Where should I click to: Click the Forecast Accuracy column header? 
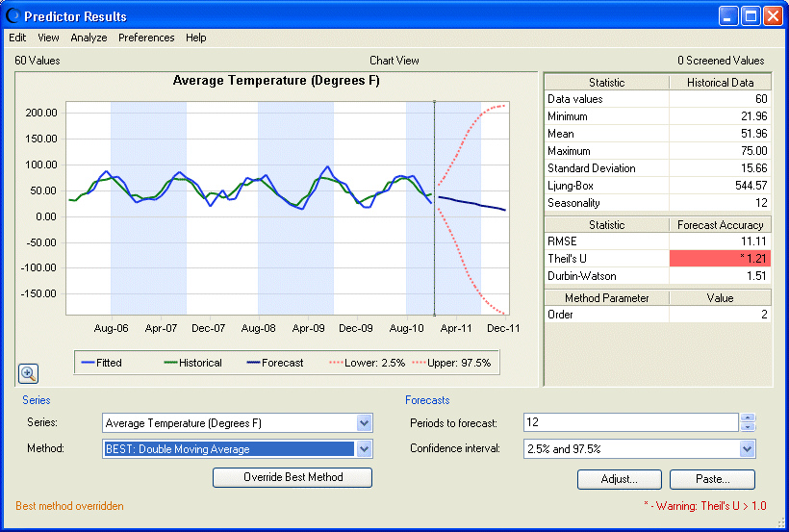coord(720,225)
